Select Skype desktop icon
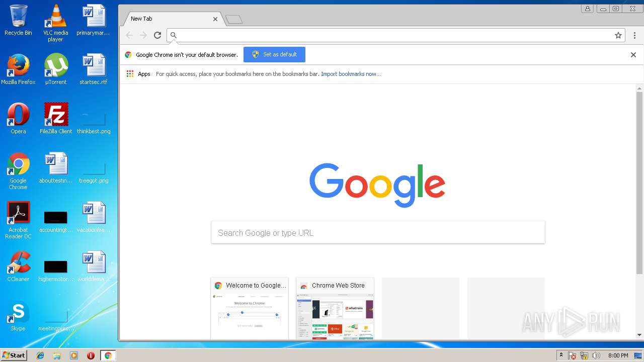Viewport: 644px width, 362px height. (x=18, y=315)
